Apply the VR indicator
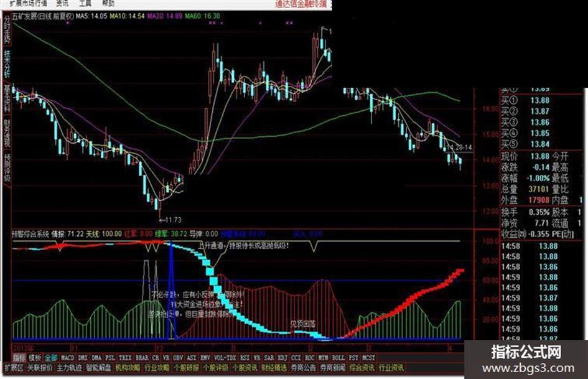 [166, 358]
